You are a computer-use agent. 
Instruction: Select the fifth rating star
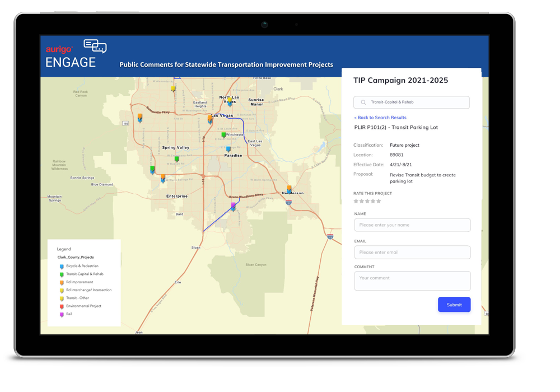tap(379, 200)
